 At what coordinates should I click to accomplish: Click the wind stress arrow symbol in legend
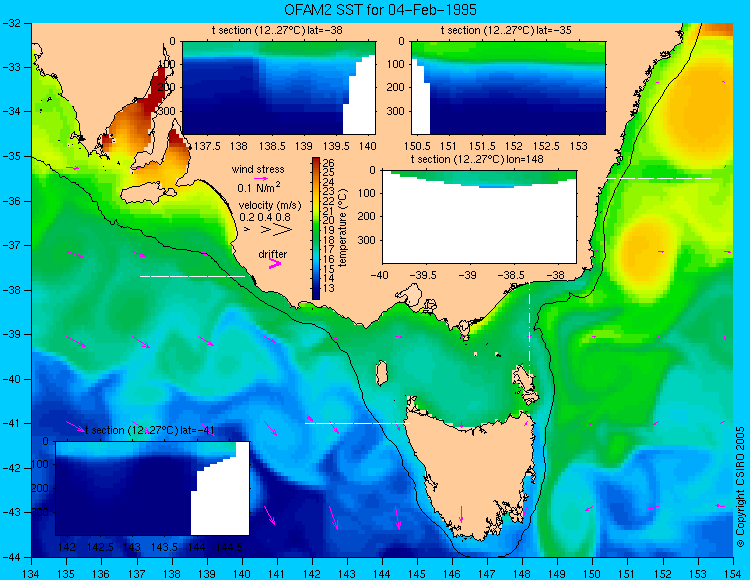pyautogui.click(x=260, y=178)
